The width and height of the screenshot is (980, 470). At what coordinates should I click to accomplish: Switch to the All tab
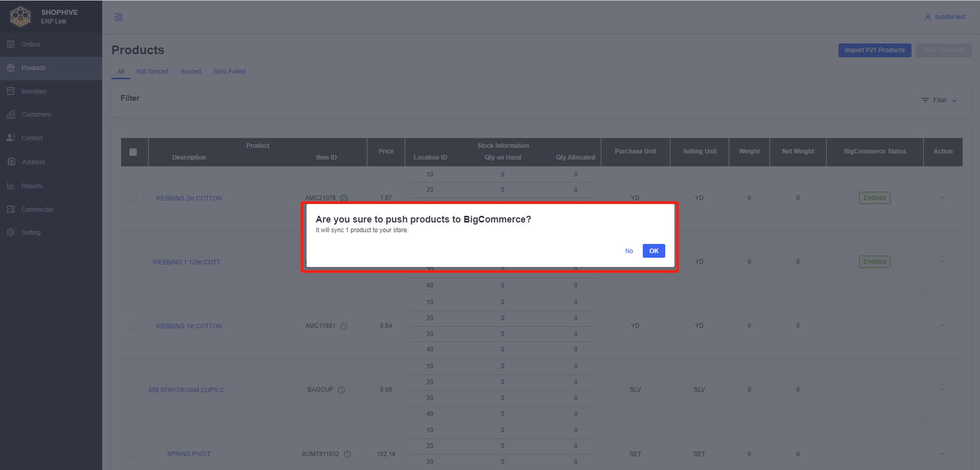(x=121, y=72)
